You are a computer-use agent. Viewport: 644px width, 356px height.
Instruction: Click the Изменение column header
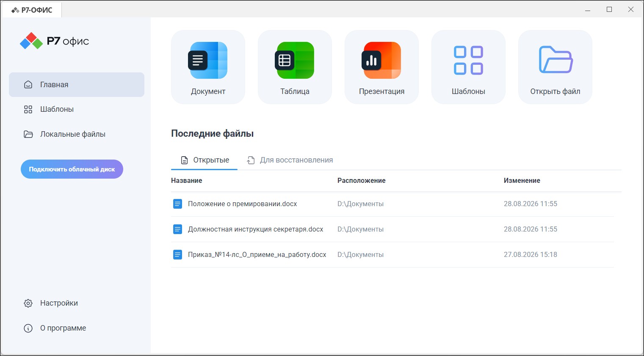pyautogui.click(x=522, y=181)
